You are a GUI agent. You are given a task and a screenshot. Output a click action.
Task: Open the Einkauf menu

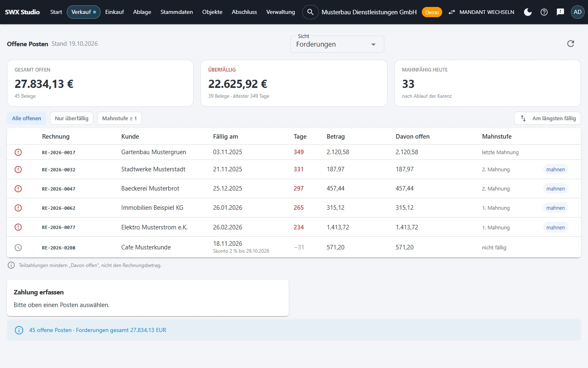(114, 12)
